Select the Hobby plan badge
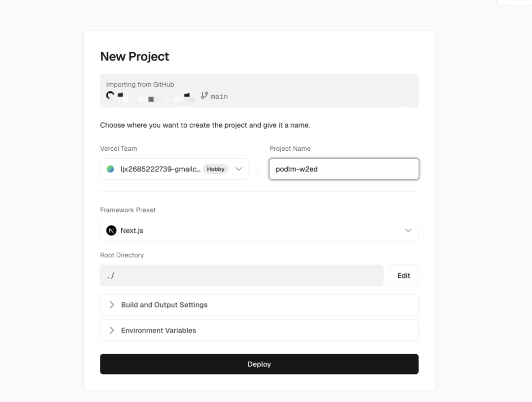532x402 pixels. click(216, 169)
